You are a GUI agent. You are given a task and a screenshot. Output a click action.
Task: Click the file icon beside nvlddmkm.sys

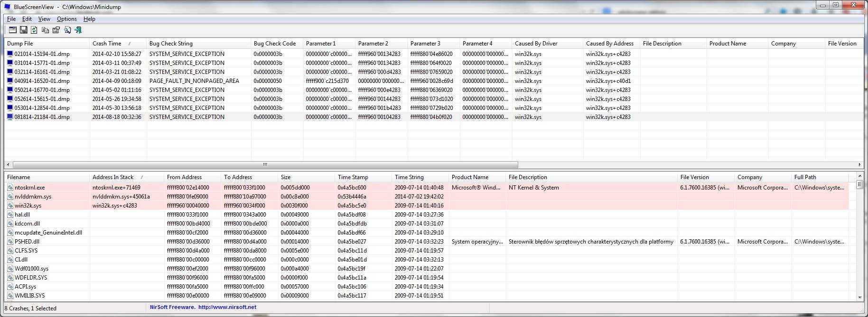coord(10,197)
